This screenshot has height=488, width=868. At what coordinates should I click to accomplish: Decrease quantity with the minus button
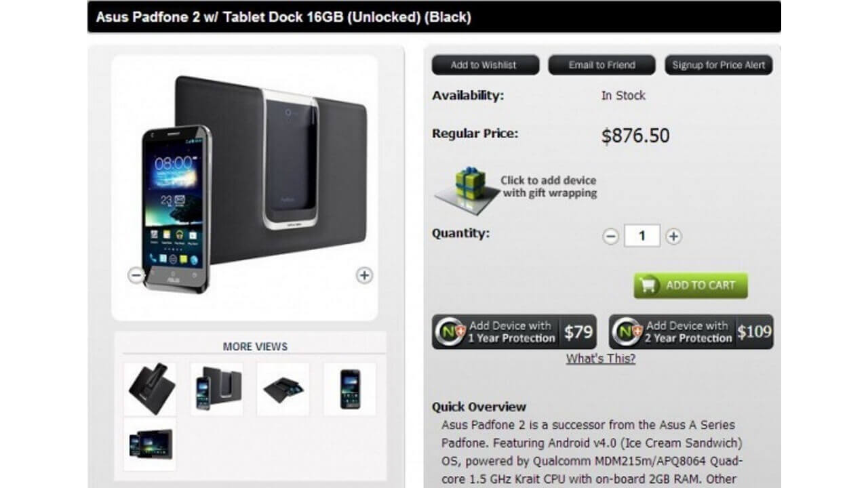(x=611, y=237)
